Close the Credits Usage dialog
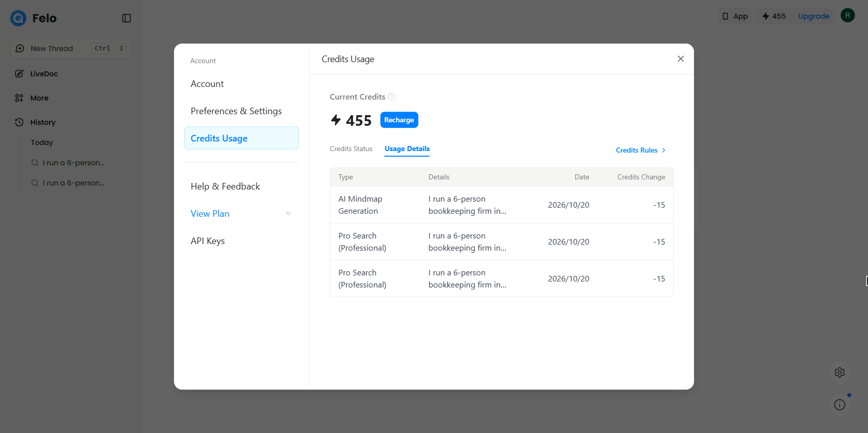Screen dimensions: 868x433 click(681, 59)
